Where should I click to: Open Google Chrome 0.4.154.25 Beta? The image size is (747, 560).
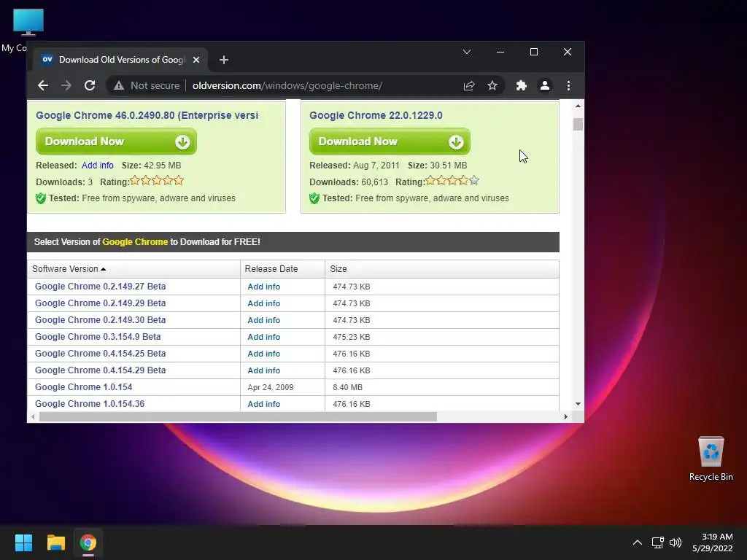[x=100, y=354]
